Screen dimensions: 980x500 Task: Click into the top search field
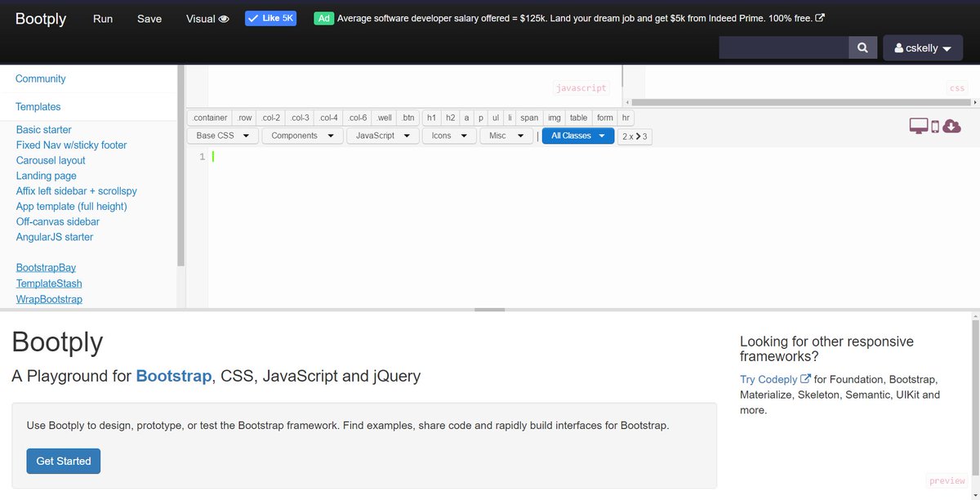[x=784, y=47]
